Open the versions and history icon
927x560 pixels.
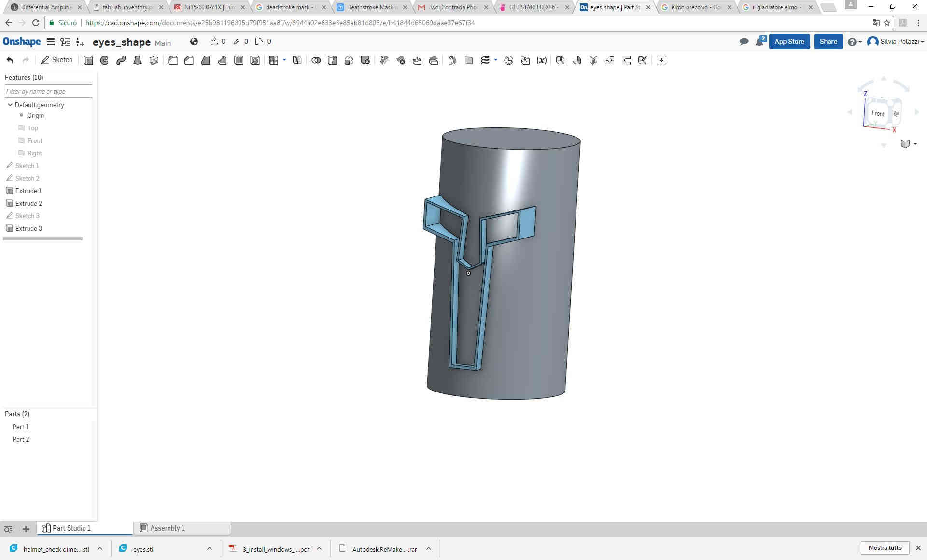tap(65, 42)
